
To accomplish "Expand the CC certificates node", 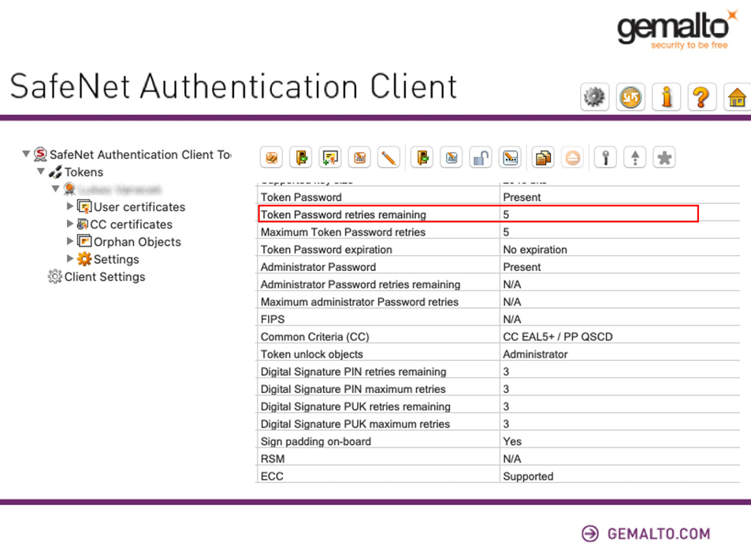I will coord(70,224).
